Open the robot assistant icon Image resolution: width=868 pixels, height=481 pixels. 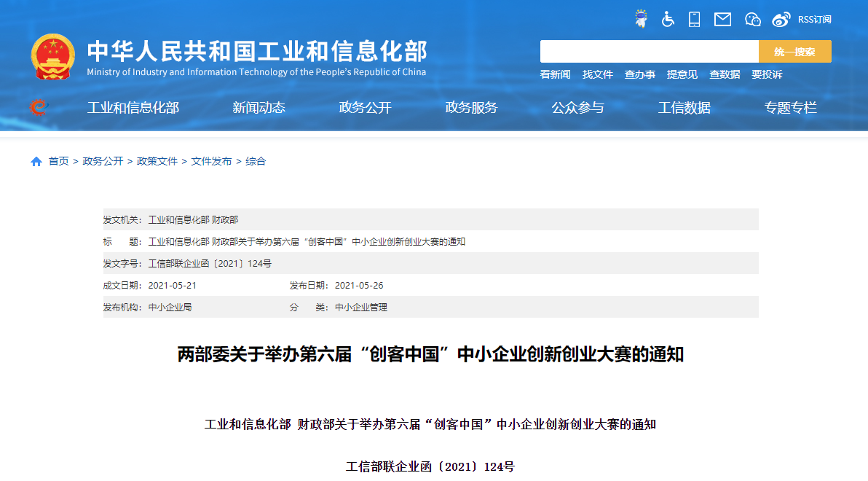pos(641,19)
